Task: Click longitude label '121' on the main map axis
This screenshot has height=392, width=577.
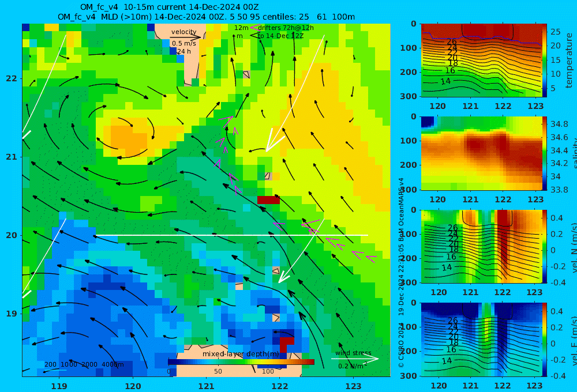Action: [x=206, y=386]
